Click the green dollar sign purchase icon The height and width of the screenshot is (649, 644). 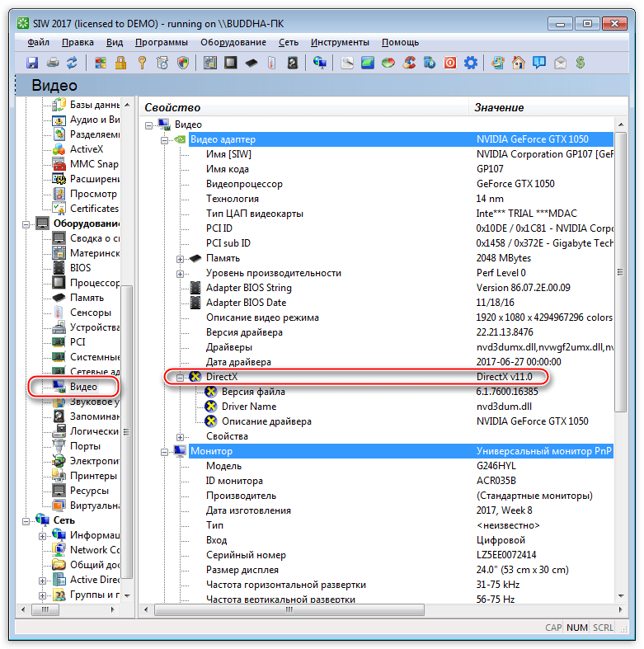(581, 63)
